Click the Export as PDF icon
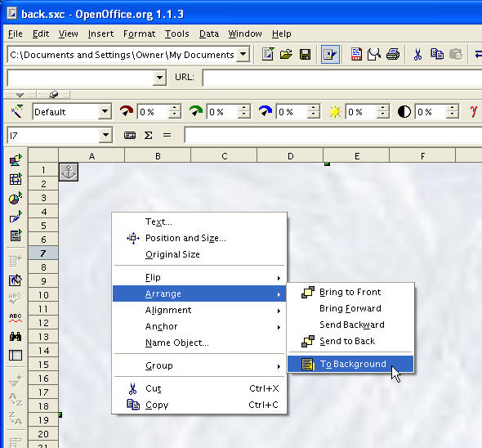Screen dimensions: 482x448 (x=356, y=55)
